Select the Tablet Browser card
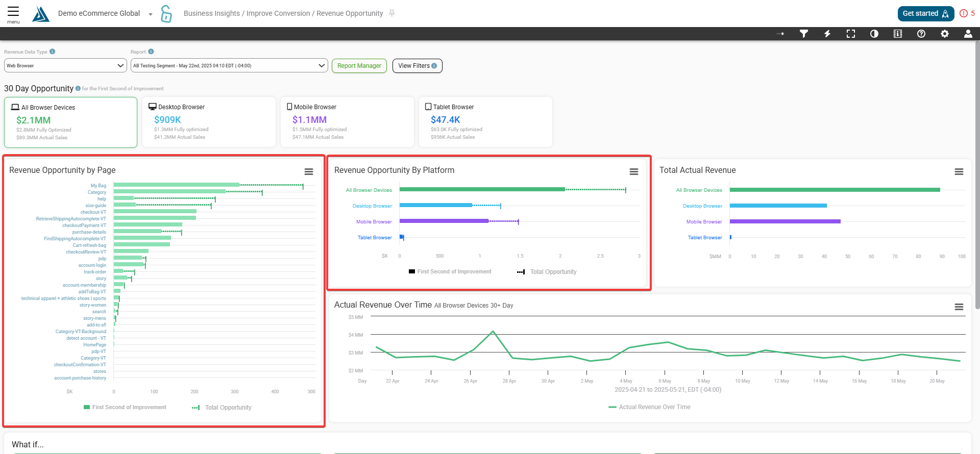 tap(485, 122)
